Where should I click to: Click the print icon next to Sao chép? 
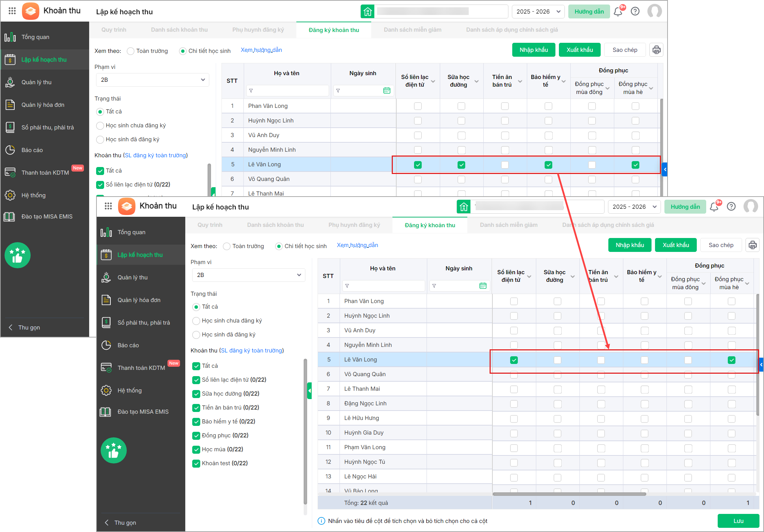(752, 245)
